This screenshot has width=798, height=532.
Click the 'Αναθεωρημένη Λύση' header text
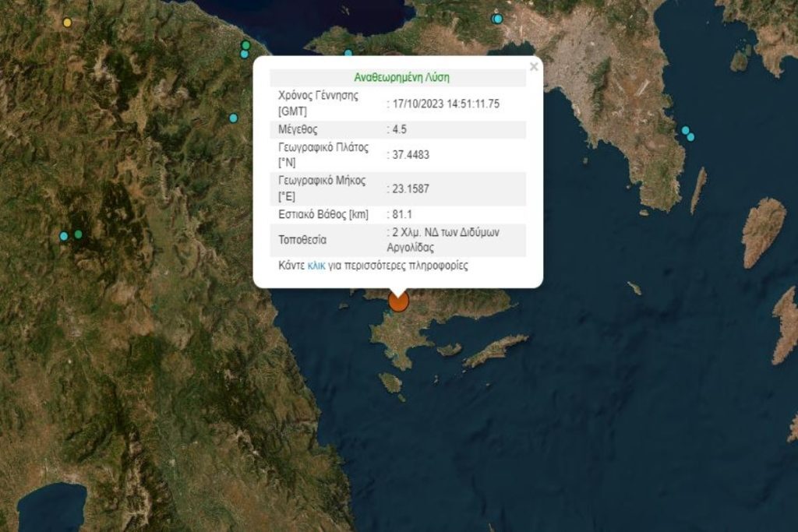pos(401,77)
